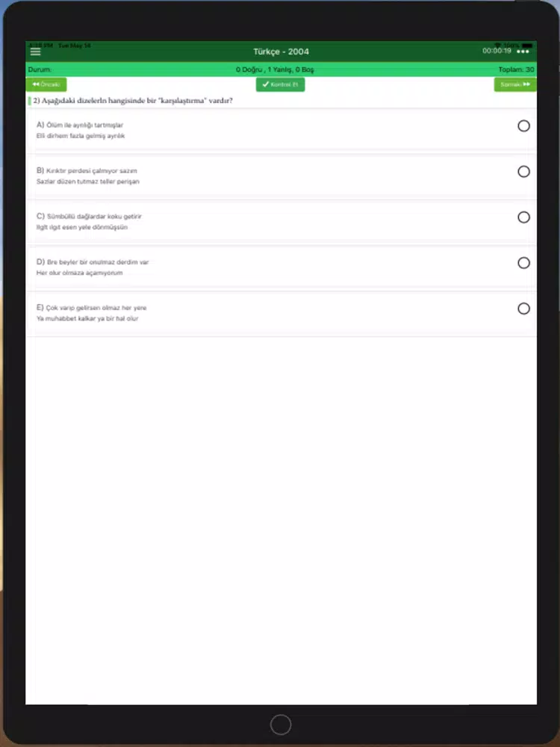This screenshot has width=560, height=747.
Task: Open the three-dots more options menu
Action: pyautogui.click(x=523, y=52)
